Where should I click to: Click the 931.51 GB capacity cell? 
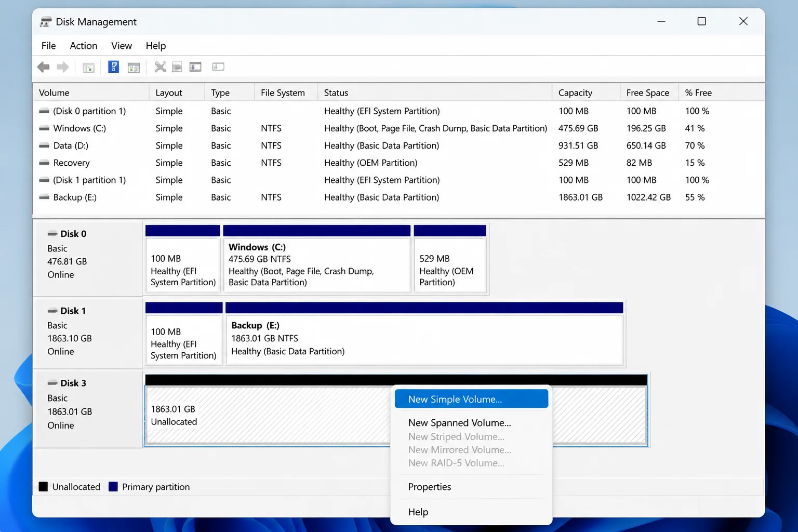pos(578,145)
